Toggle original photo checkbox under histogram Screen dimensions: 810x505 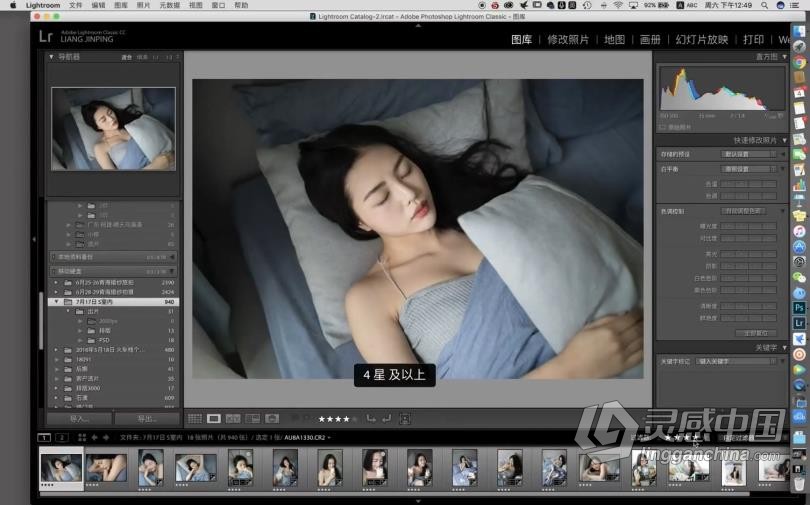[662, 127]
